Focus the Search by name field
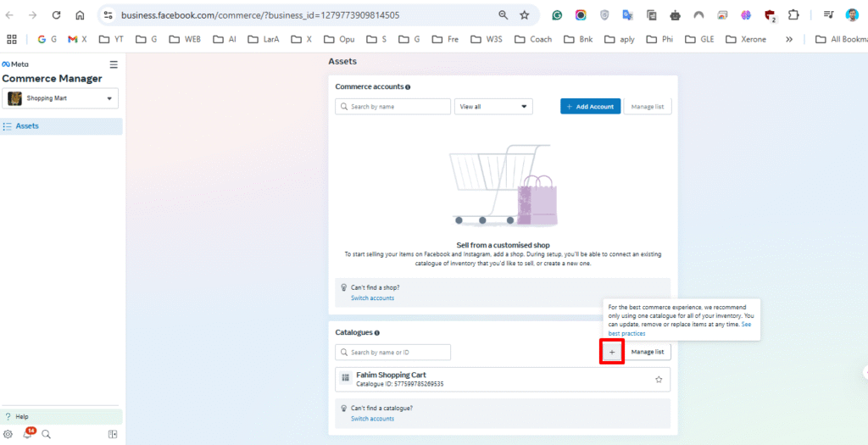The image size is (868, 445). [393, 106]
